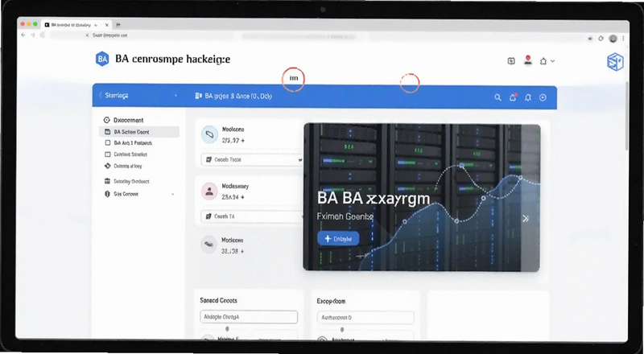Click the shield icon beside "Sip Coreene"
Screen dimensions: 644x354
point(107,194)
